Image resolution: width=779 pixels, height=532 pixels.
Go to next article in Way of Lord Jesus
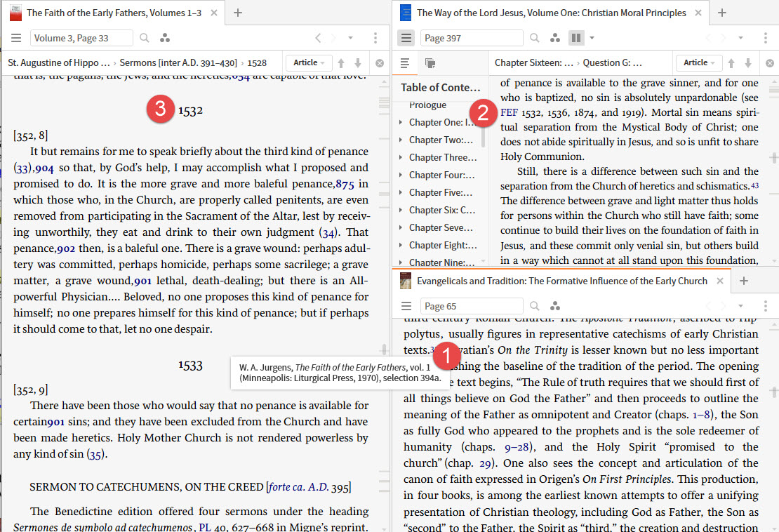(747, 63)
